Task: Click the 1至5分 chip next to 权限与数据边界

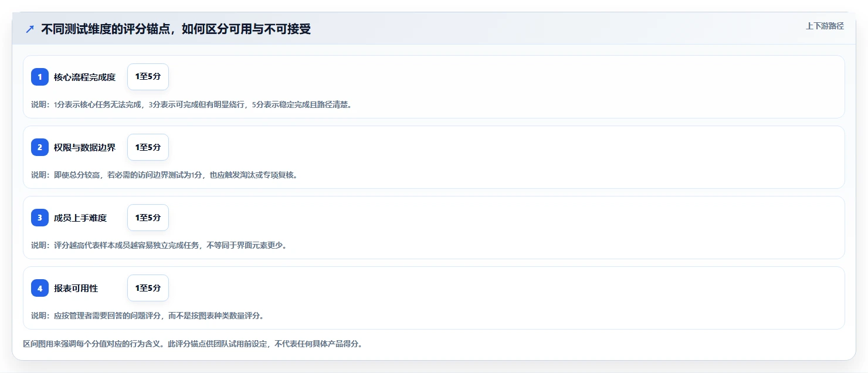Action: 148,147
